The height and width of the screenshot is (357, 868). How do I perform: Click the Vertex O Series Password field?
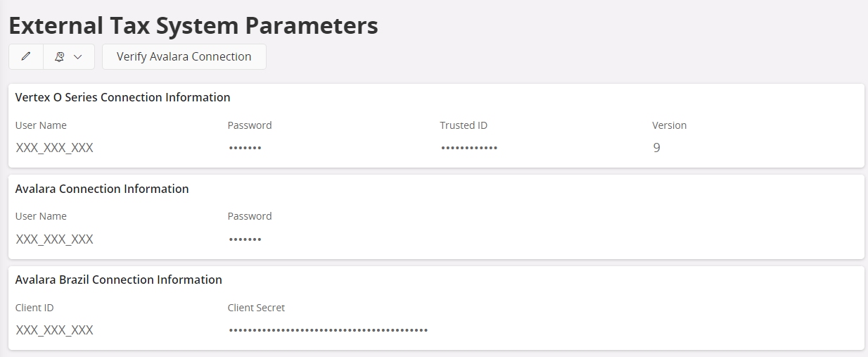click(245, 148)
